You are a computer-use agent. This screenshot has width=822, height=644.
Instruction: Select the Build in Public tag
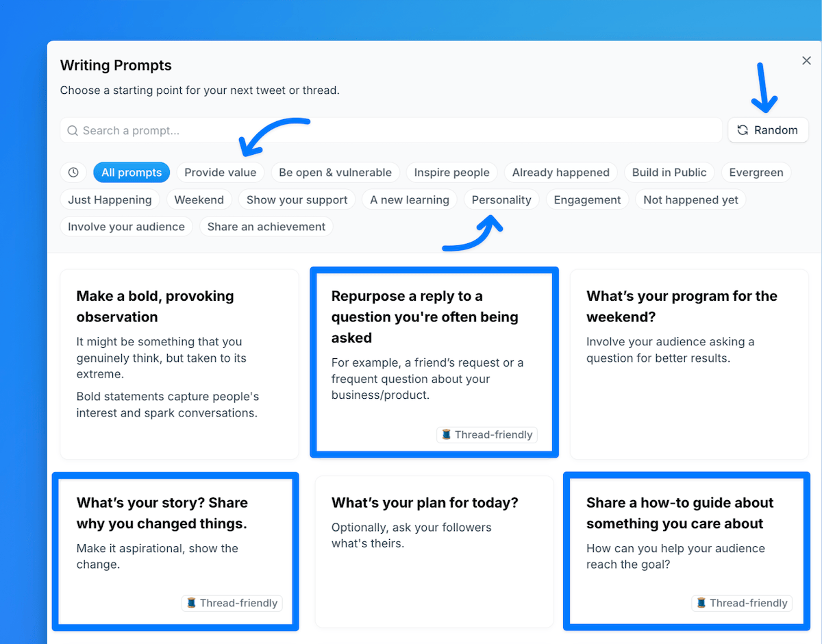[669, 173]
